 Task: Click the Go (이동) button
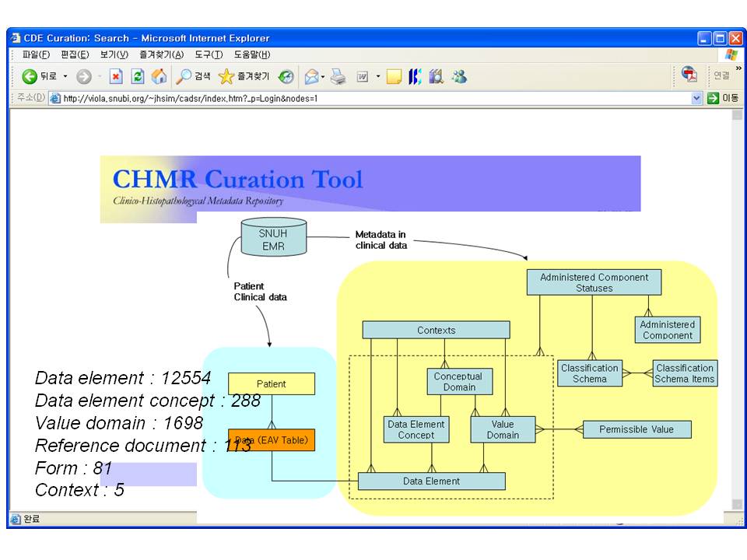(723, 98)
